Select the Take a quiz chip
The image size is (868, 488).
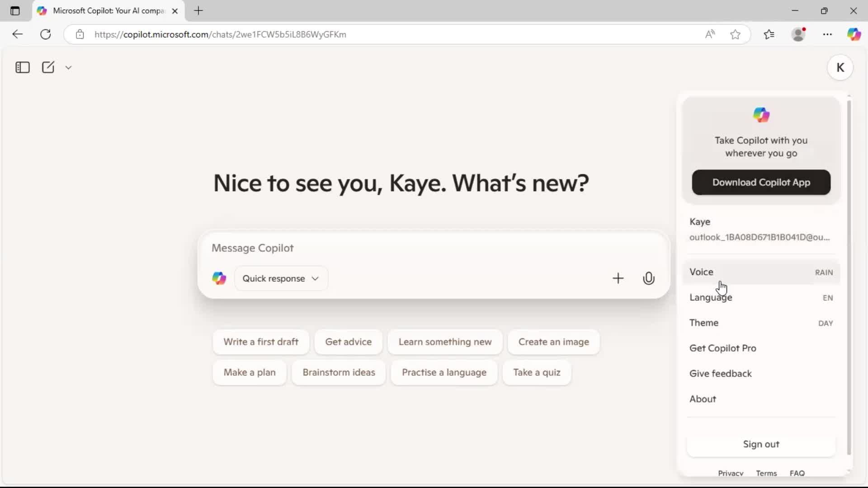tap(537, 373)
